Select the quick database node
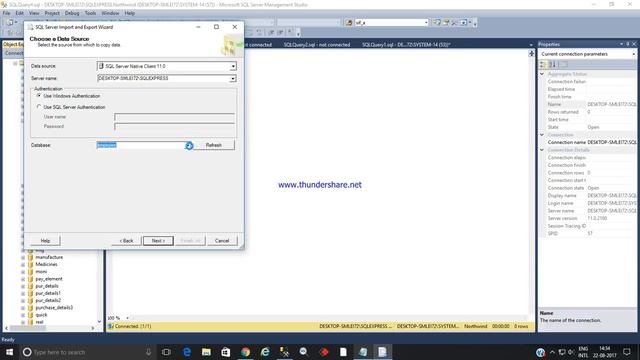640x360 pixels. [x=41, y=315]
